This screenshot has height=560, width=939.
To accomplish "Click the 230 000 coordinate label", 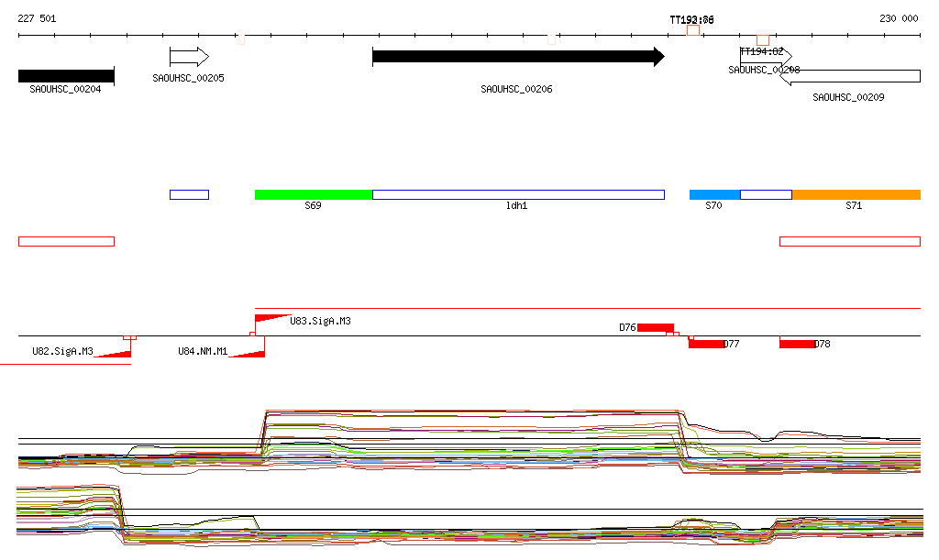I will click(899, 18).
